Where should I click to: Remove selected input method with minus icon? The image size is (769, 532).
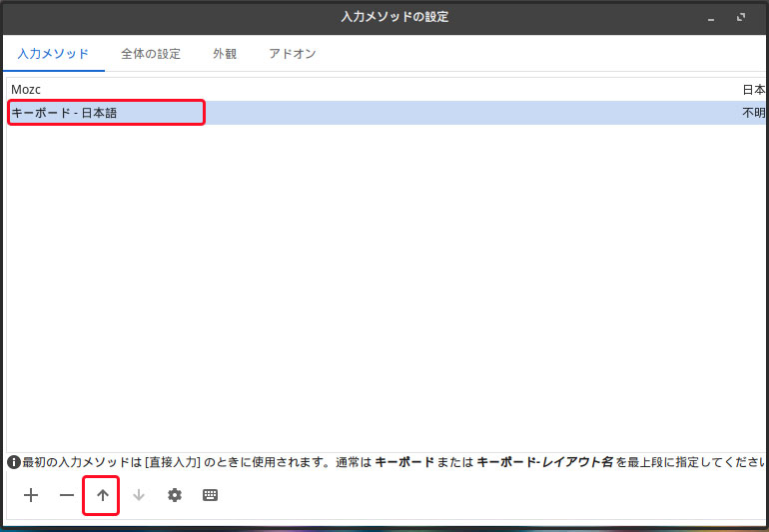pyautogui.click(x=66, y=495)
